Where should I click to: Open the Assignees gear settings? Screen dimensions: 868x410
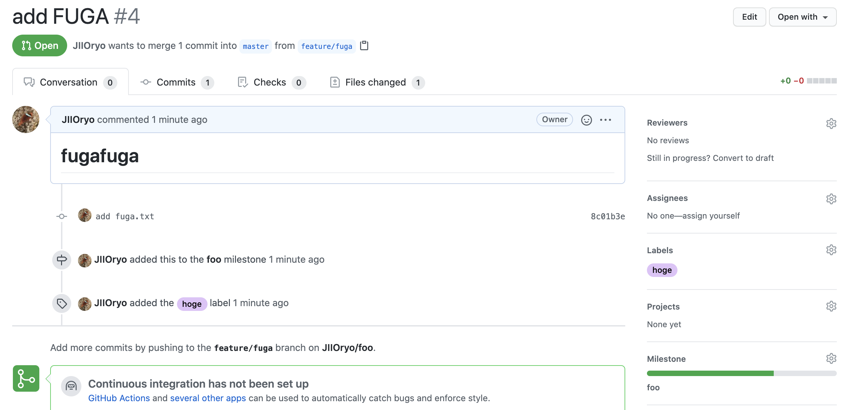(831, 199)
